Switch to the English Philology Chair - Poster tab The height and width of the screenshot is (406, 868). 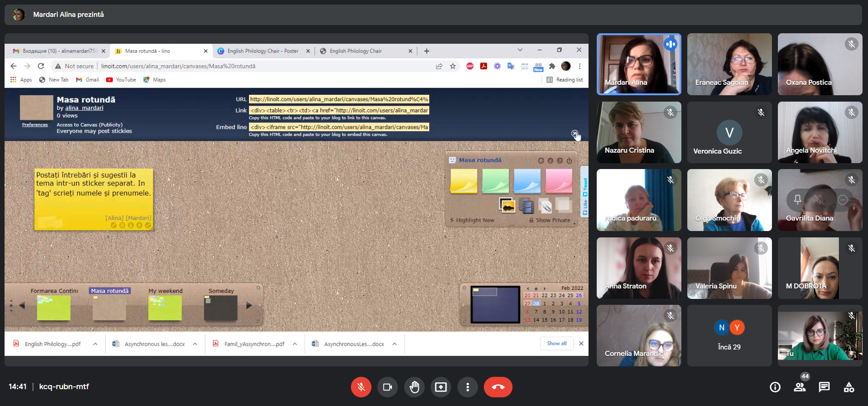coord(263,51)
